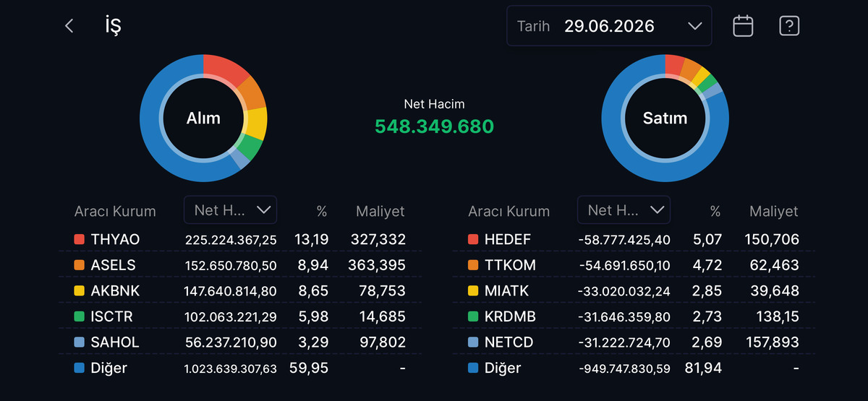Click ASELS net volume 152.650.780,50
This screenshot has width=868, height=401.
[x=231, y=266]
